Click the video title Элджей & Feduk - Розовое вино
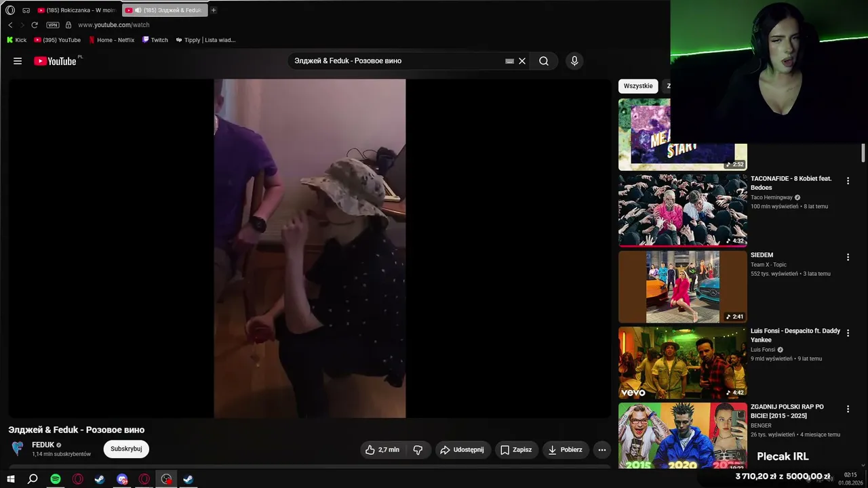This screenshot has height=488, width=868. tap(77, 430)
